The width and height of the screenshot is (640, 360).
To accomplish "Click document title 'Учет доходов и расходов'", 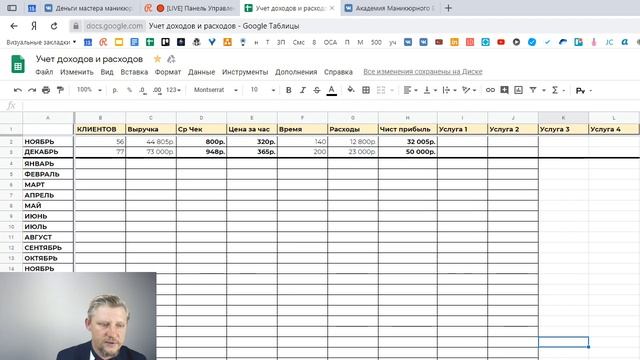I will [x=89, y=59].
